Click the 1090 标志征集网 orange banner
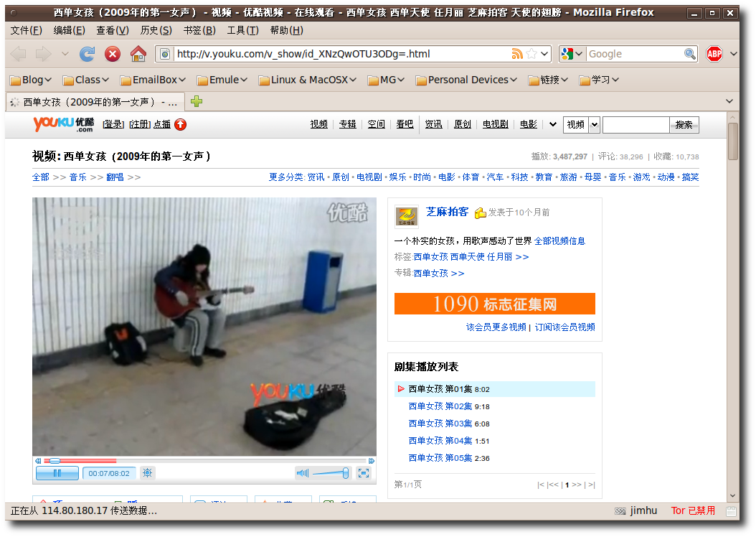The height and width of the screenshot is (537, 756). [495, 304]
